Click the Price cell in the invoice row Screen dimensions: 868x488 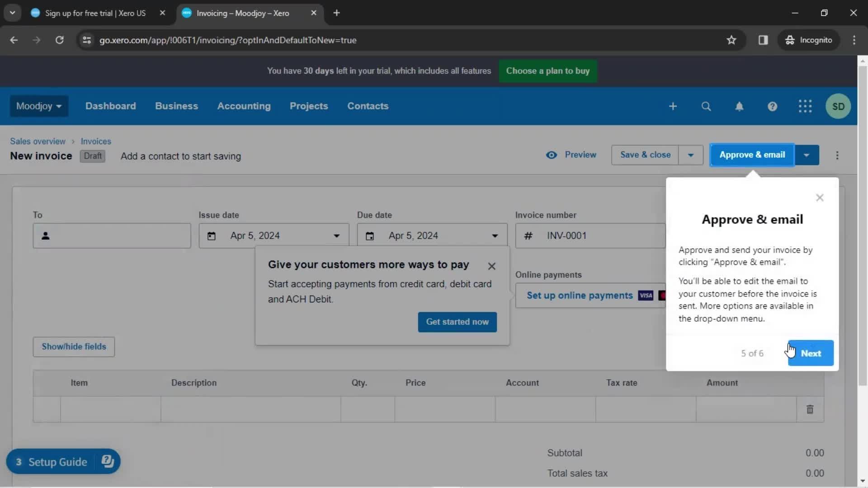click(445, 409)
